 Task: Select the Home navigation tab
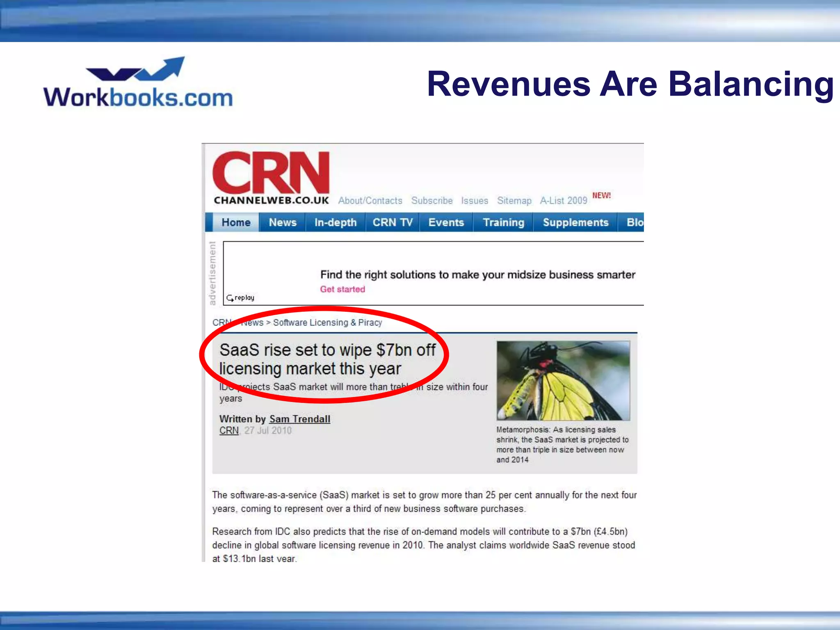[x=236, y=222]
